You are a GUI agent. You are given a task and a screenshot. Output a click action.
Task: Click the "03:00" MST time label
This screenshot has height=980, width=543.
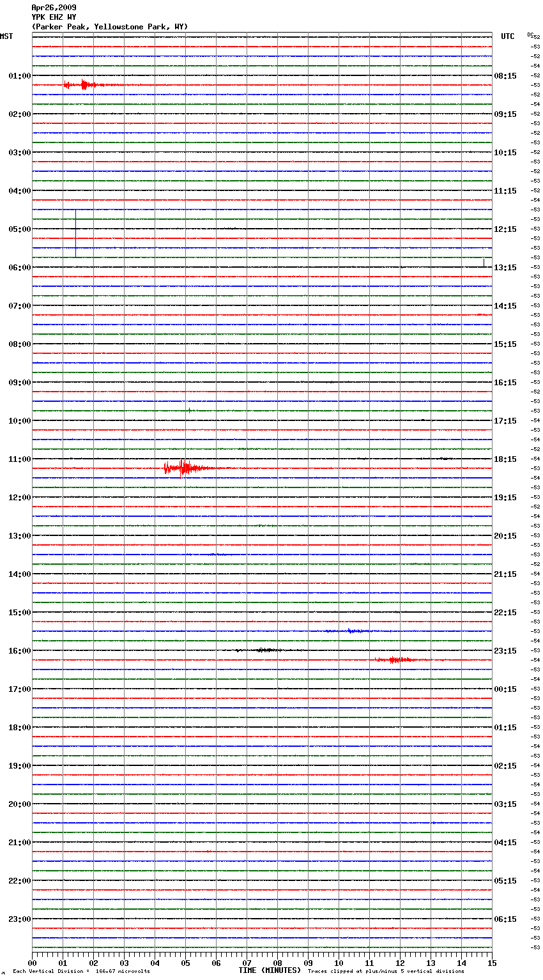tap(20, 153)
